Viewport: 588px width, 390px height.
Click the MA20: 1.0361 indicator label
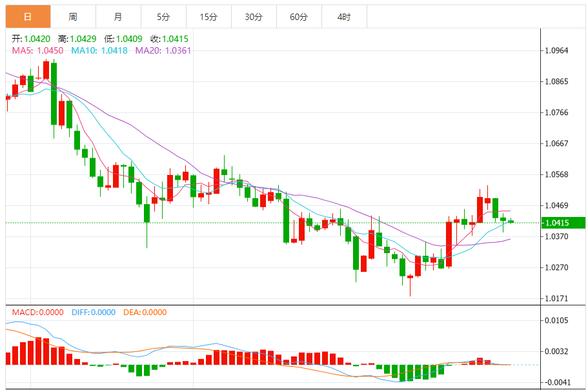tap(163, 50)
